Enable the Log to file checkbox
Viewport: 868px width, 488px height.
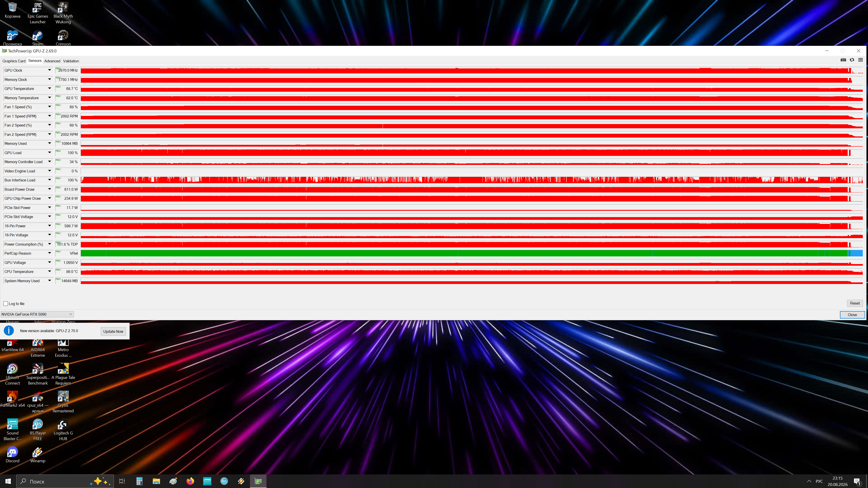(x=6, y=304)
